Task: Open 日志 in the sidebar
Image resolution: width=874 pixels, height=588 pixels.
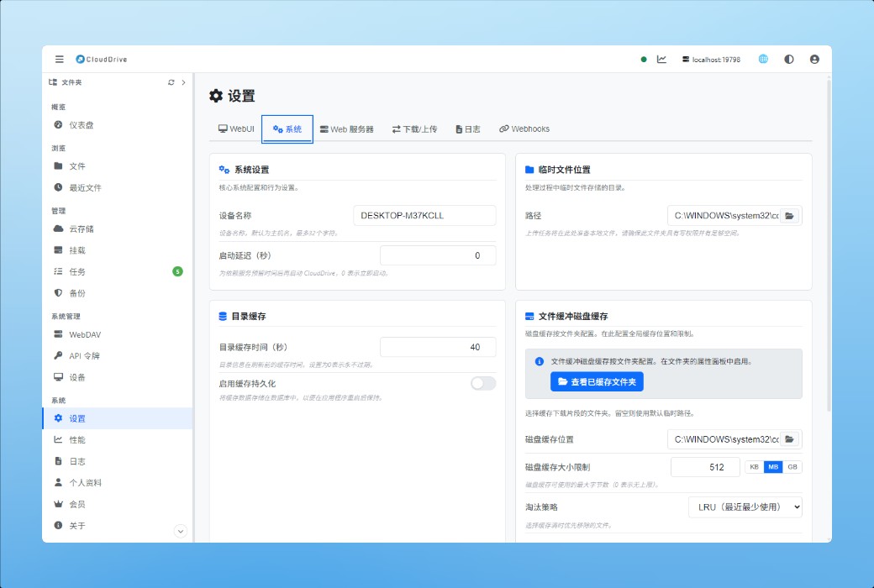Action: (118, 461)
